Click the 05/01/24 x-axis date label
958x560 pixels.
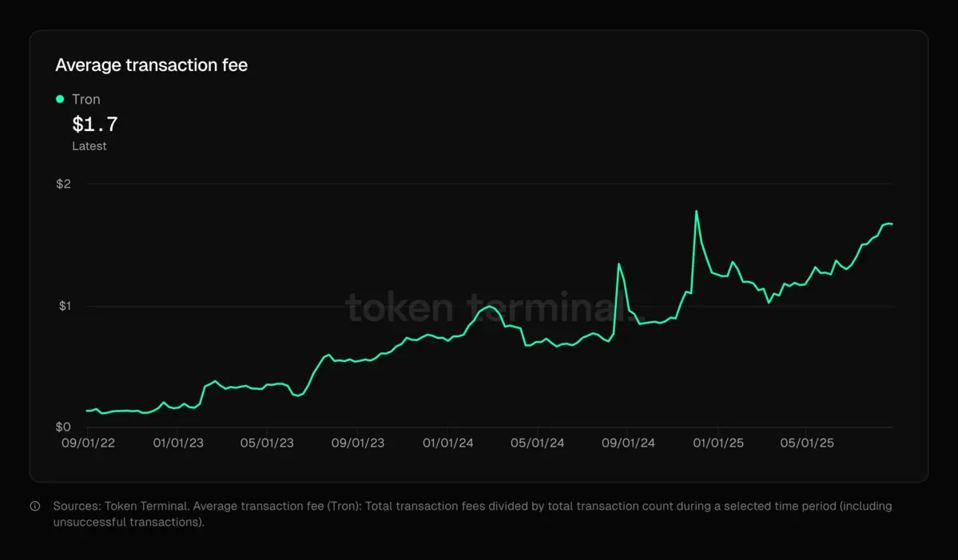pyautogui.click(x=538, y=443)
